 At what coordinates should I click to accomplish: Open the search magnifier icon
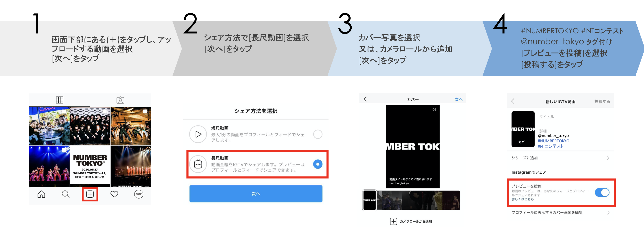pos(66,194)
